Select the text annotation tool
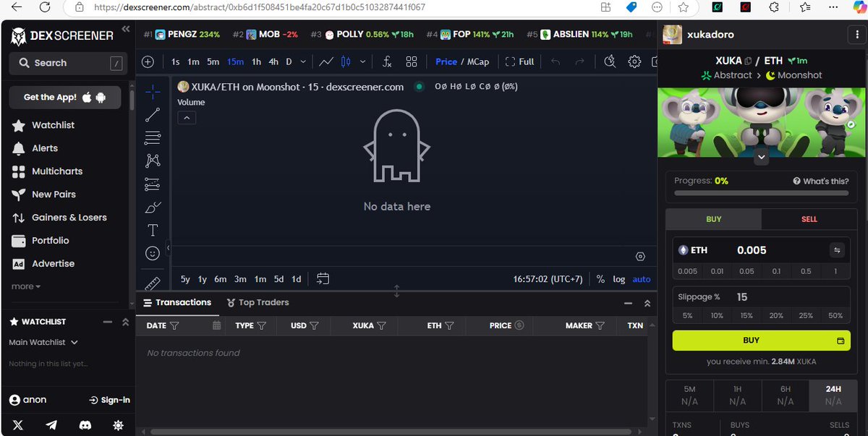 click(x=153, y=231)
